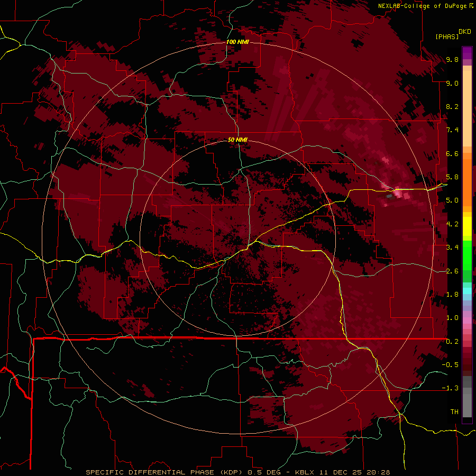Click the cyan segment of the color scale
Viewport: 476px width, 476px height.
tap(467, 291)
